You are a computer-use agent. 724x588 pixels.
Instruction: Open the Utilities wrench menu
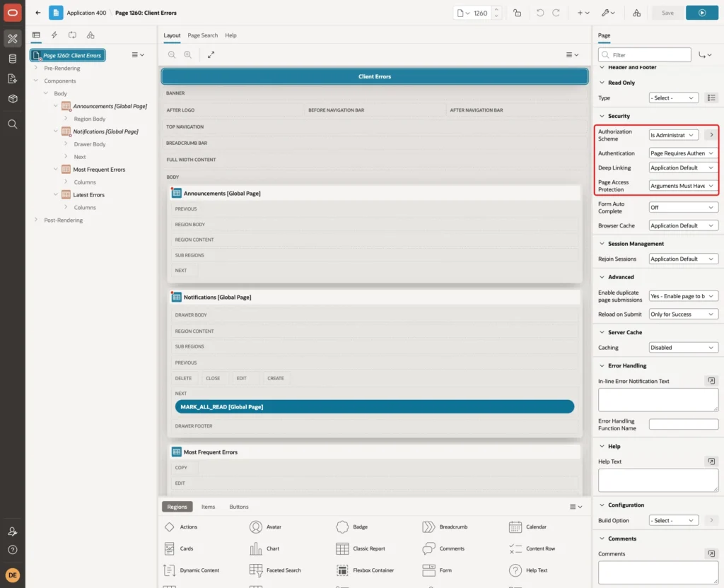pos(608,13)
